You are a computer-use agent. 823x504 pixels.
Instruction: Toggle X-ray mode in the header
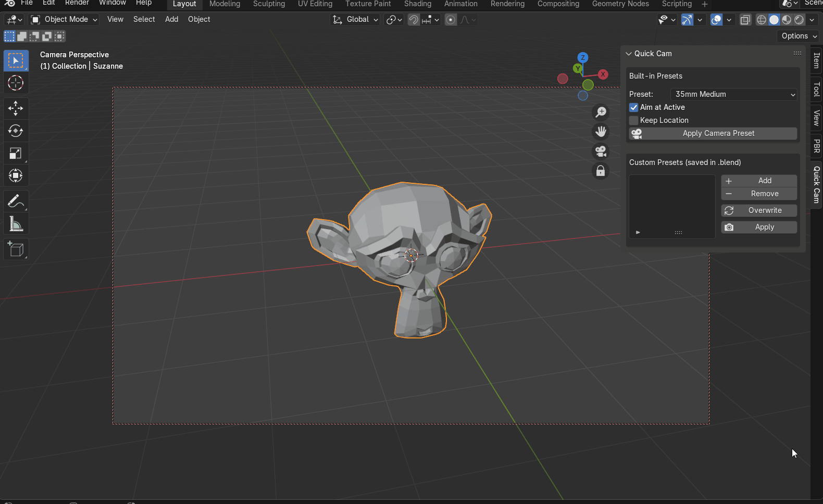pos(745,20)
